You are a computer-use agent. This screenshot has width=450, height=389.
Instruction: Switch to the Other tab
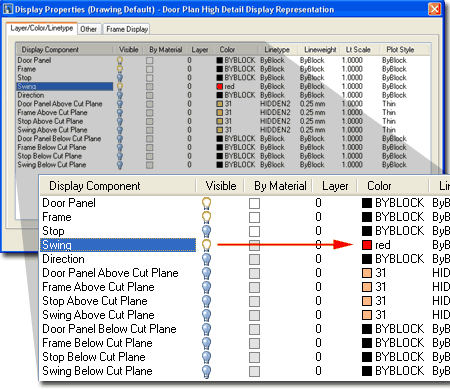(x=88, y=29)
